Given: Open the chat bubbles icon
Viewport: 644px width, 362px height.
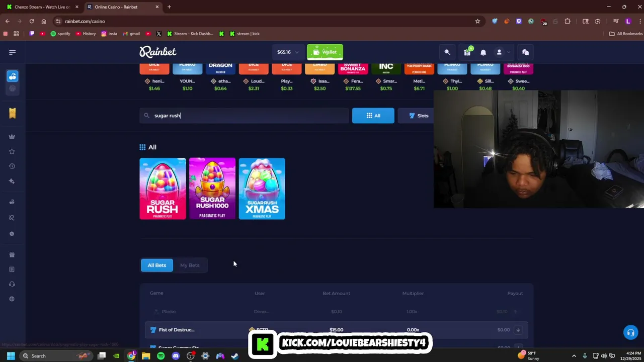Looking at the screenshot, I should tap(525, 52).
